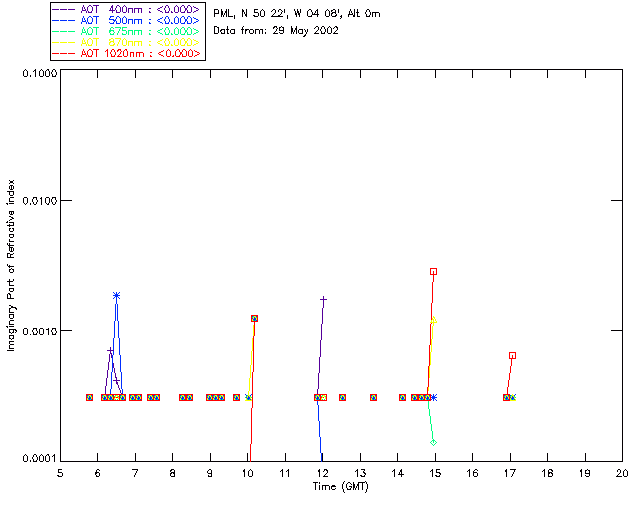Click the 0.0010 y-axis tick label
The width and height of the screenshot is (640, 512).
(40, 331)
